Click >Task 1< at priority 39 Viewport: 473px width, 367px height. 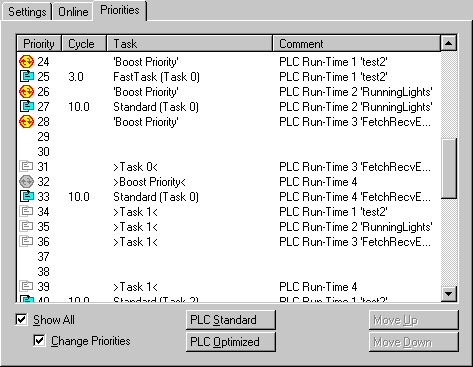[135, 287]
